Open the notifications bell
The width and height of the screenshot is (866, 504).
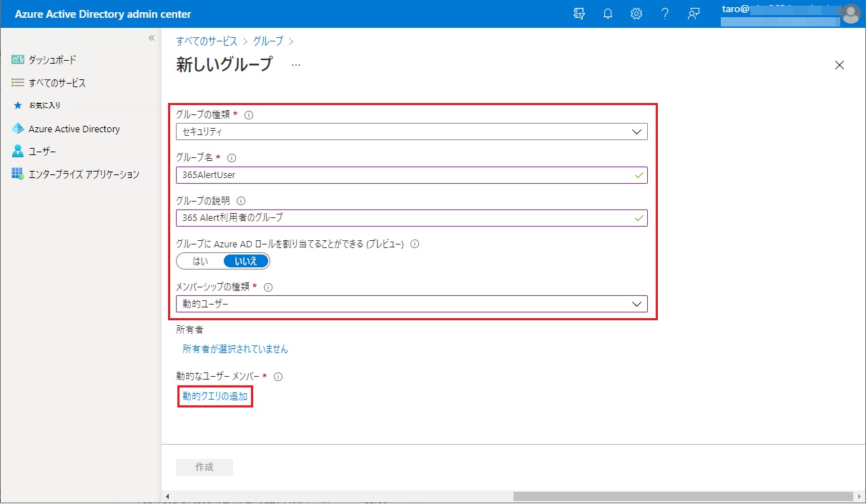coord(608,14)
